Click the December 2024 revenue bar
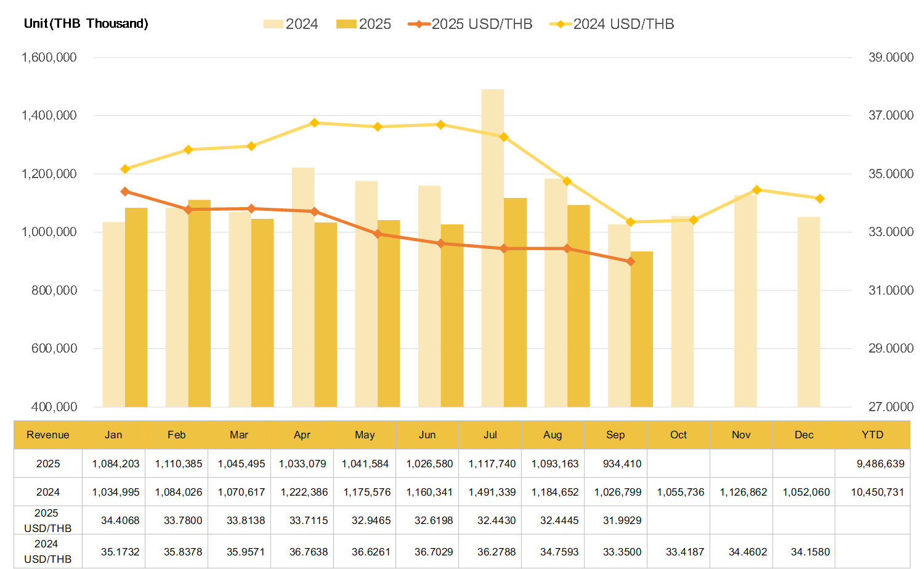 pyautogui.click(x=808, y=311)
